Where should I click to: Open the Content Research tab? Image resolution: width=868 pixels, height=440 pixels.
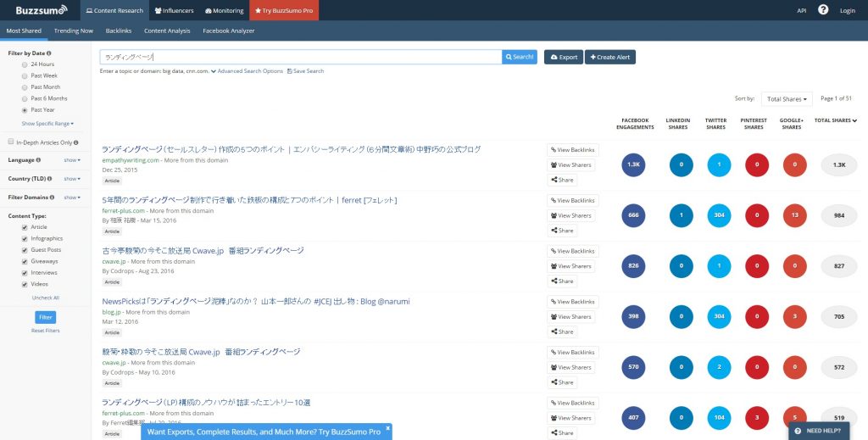(114, 10)
